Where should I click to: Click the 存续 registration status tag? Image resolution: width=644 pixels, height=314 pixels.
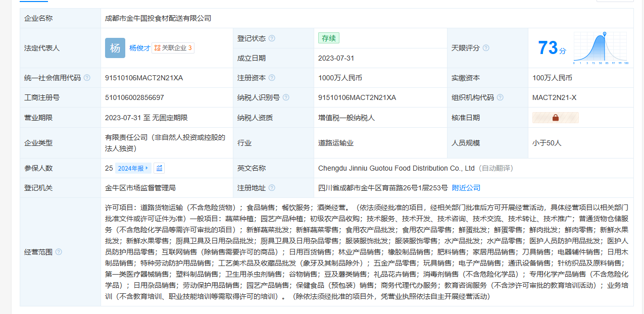(329, 38)
